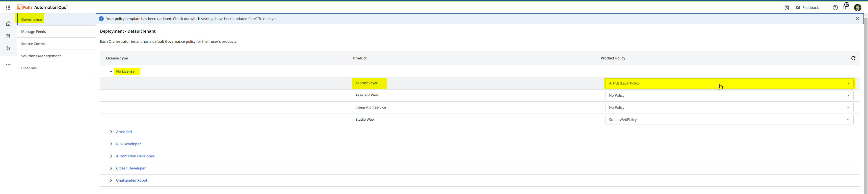Open the icon left of Feedback in header

[x=786, y=7]
